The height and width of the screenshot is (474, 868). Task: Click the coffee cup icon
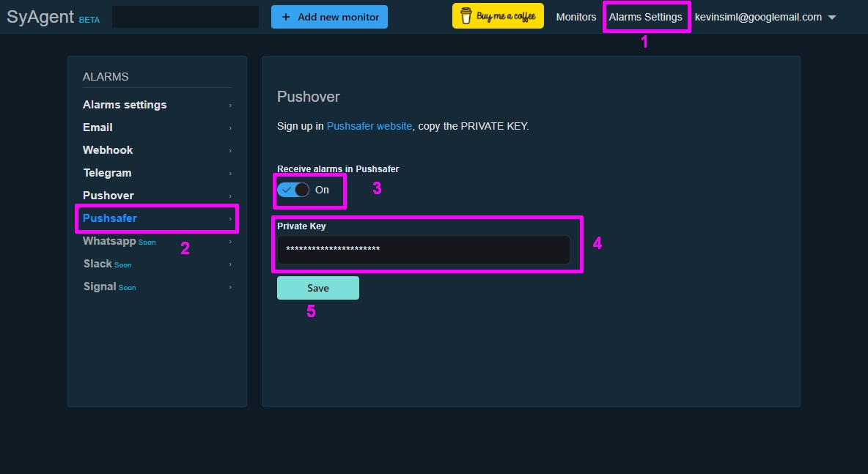466,16
